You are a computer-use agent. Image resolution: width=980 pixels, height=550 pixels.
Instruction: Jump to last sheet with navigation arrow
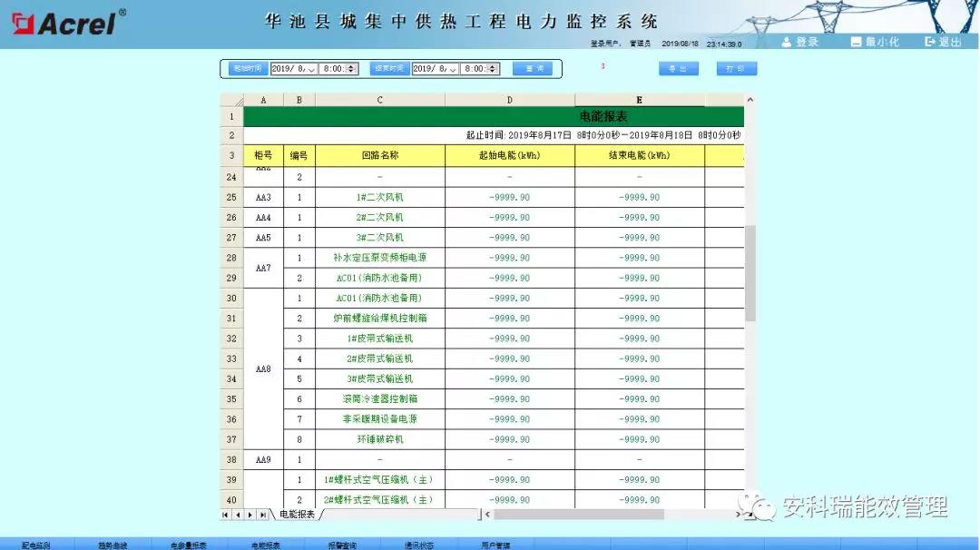click(x=263, y=515)
